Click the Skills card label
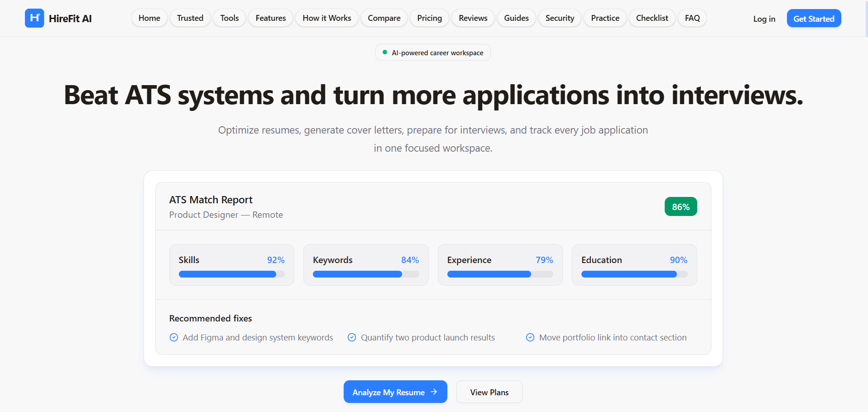This screenshot has height=412, width=868. coord(189,260)
